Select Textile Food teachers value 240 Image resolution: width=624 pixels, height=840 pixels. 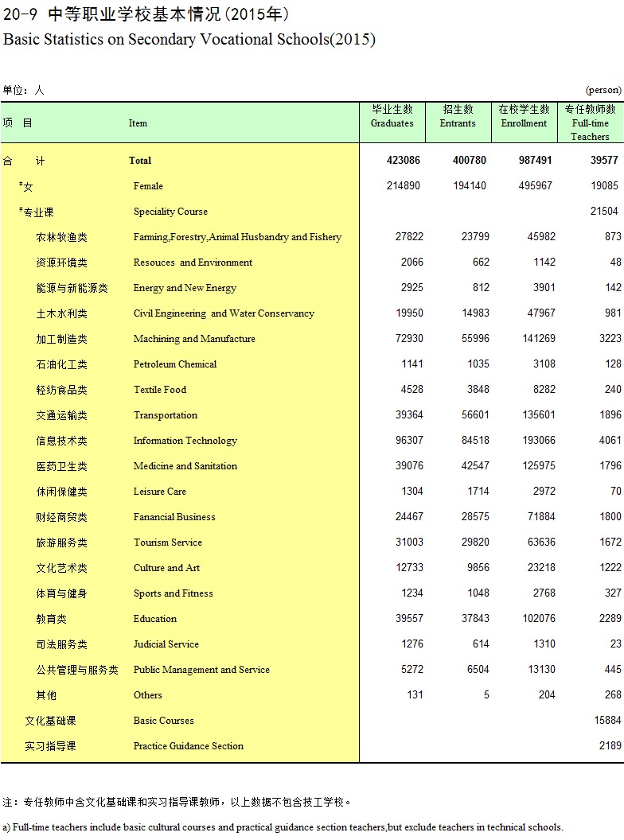[613, 390]
